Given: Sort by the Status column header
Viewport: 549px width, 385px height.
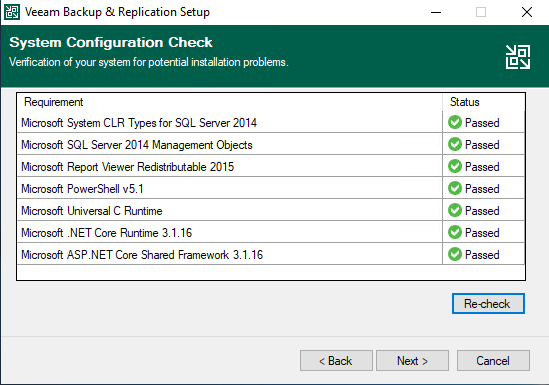Looking at the screenshot, I should pos(484,102).
